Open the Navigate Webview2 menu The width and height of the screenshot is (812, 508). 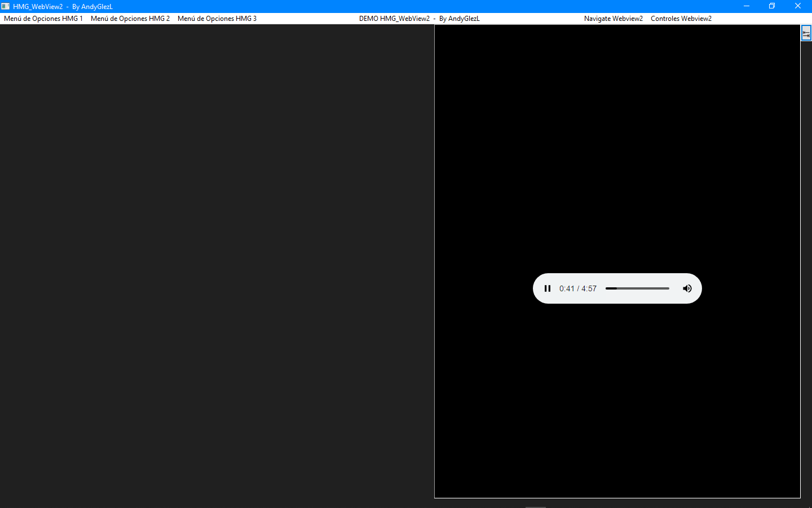[x=613, y=19]
